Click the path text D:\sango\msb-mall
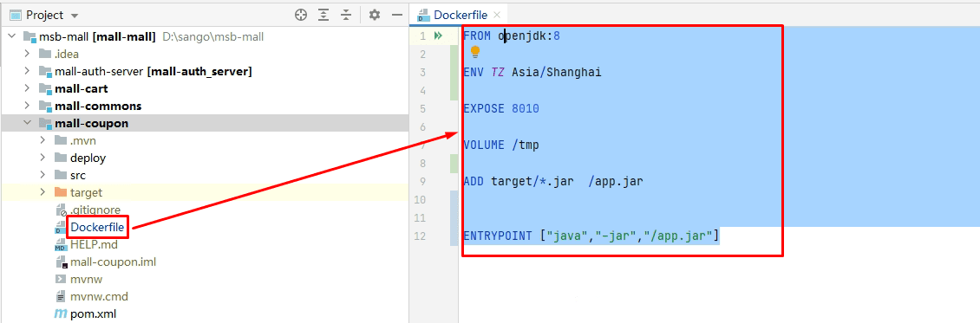This screenshot has height=323, width=980. pyautogui.click(x=213, y=36)
